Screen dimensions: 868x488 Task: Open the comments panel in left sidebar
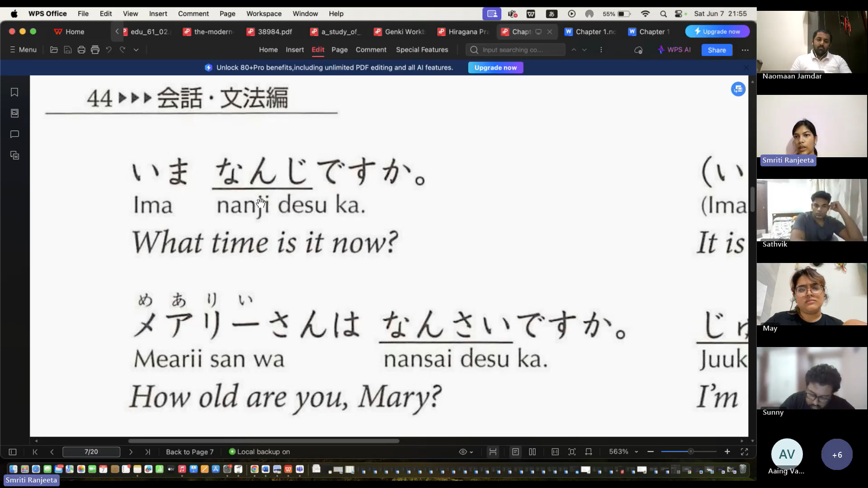pyautogui.click(x=15, y=134)
